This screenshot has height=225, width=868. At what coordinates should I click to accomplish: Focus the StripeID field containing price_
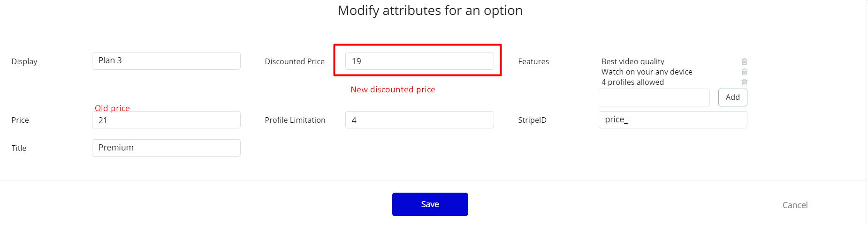click(673, 120)
